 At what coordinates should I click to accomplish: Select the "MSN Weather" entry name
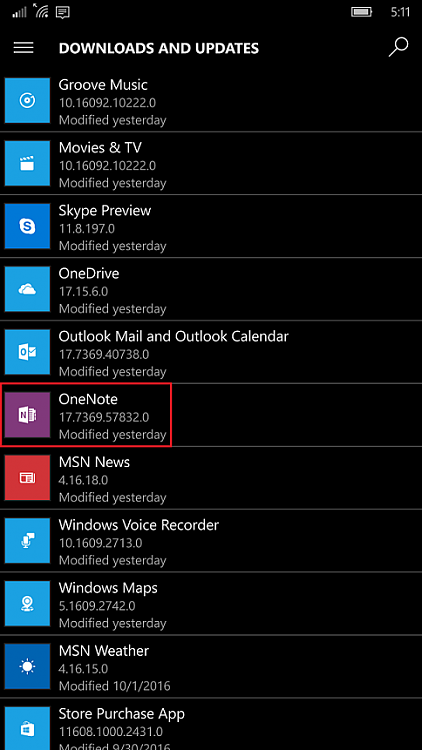point(104,651)
